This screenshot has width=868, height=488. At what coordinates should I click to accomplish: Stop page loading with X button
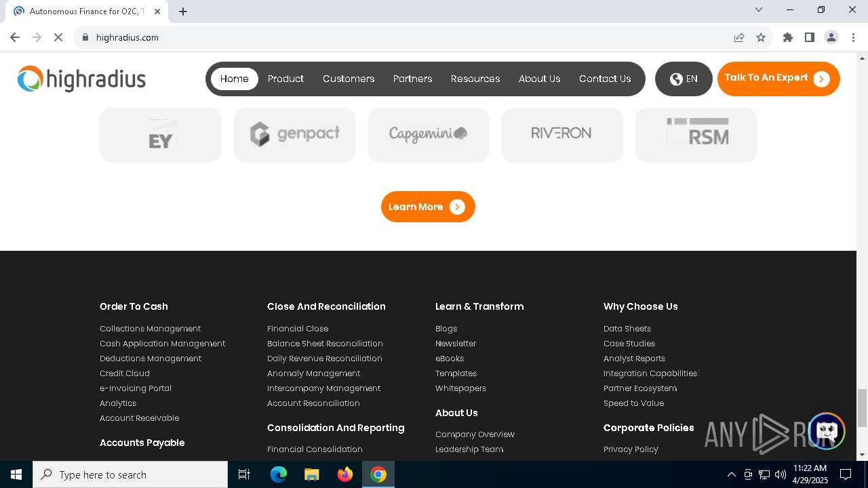(x=58, y=37)
